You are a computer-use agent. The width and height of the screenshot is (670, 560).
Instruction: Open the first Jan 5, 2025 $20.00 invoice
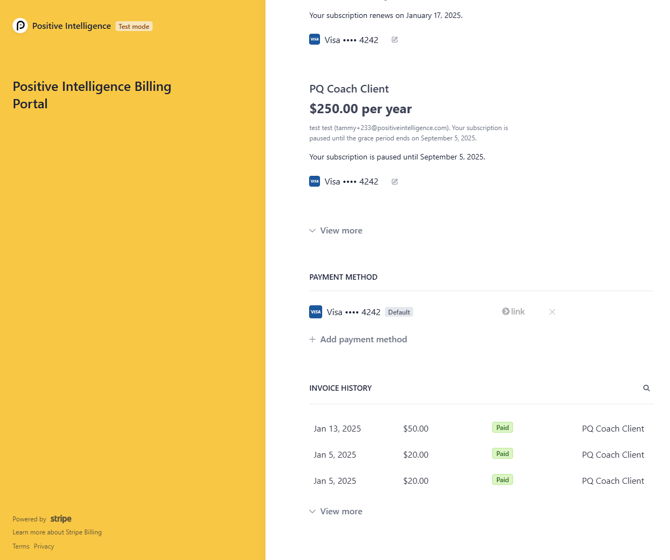[x=335, y=455]
